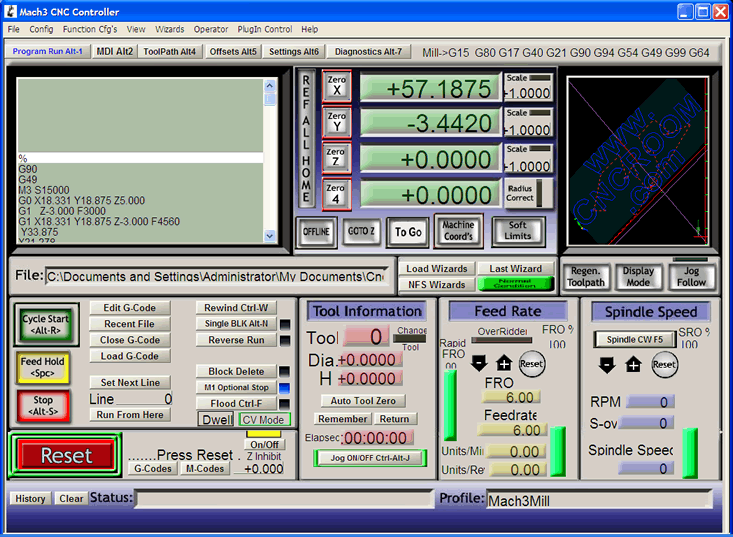Toggle Spindle CW F5

click(635, 340)
